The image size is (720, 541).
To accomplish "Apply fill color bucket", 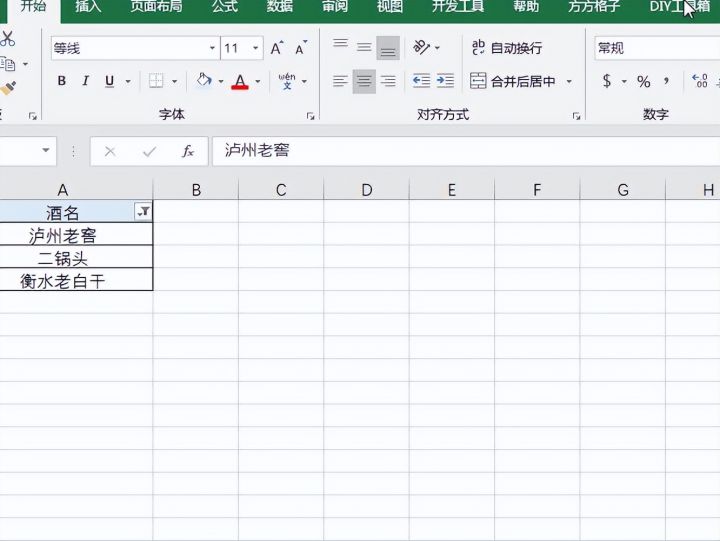I will [x=203, y=81].
